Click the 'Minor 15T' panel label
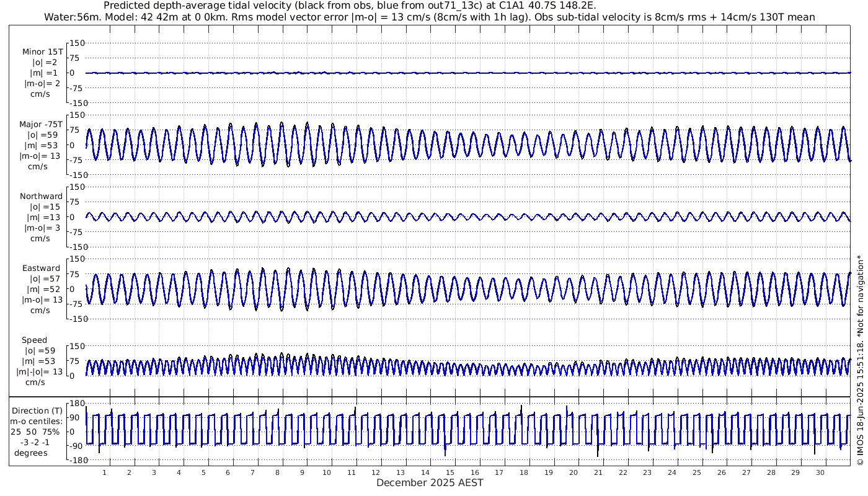 [x=42, y=52]
